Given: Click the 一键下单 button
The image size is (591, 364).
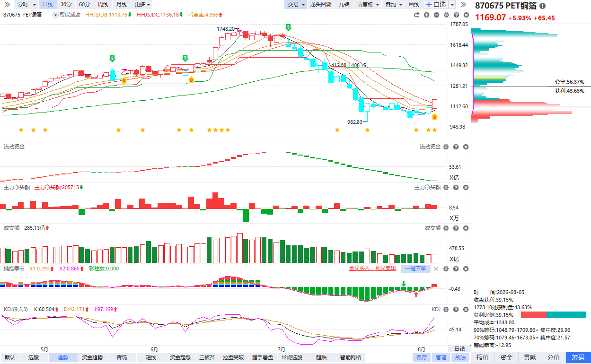Looking at the screenshot, I should tap(415, 269).
